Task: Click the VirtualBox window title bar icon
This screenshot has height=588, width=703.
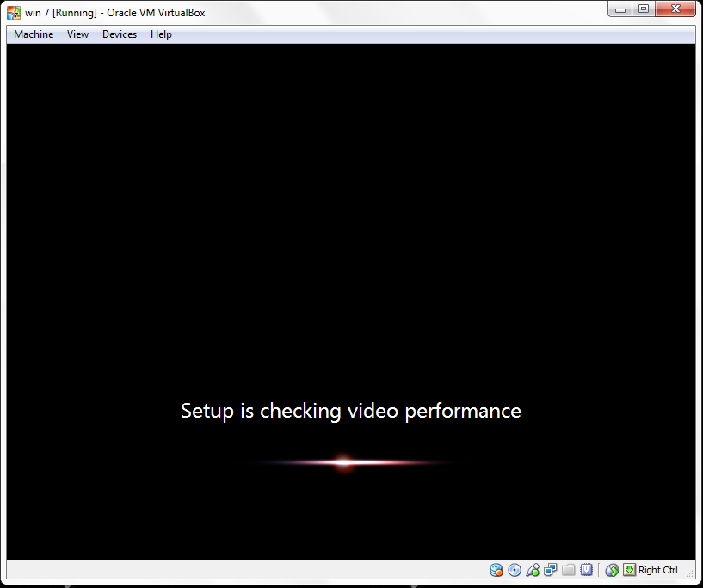Action: (14, 13)
